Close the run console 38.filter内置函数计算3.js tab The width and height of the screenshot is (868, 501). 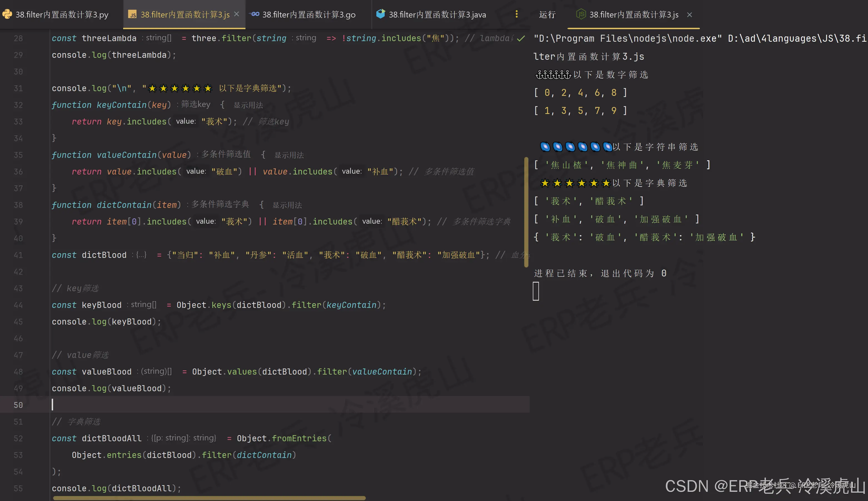pyautogui.click(x=689, y=15)
